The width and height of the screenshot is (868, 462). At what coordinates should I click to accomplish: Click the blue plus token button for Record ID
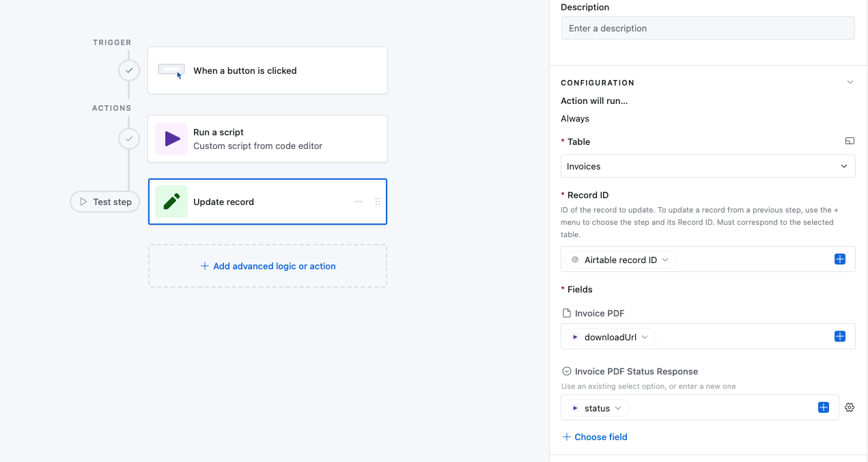click(x=839, y=259)
